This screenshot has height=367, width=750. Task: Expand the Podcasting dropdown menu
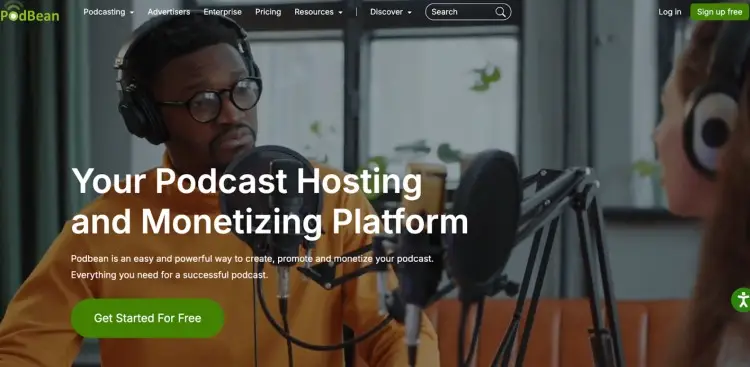(x=109, y=12)
